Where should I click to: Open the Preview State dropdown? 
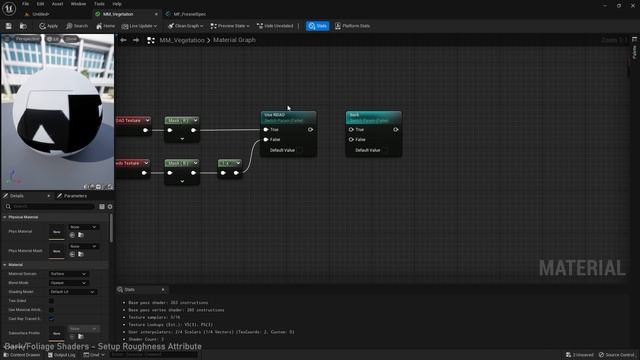230,26
